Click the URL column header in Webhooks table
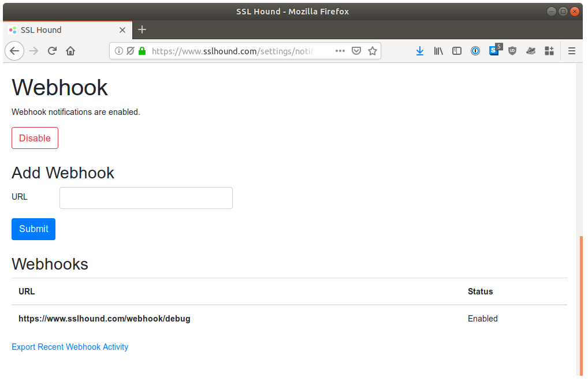Screen dimensions: 588x381 pos(27,292)
